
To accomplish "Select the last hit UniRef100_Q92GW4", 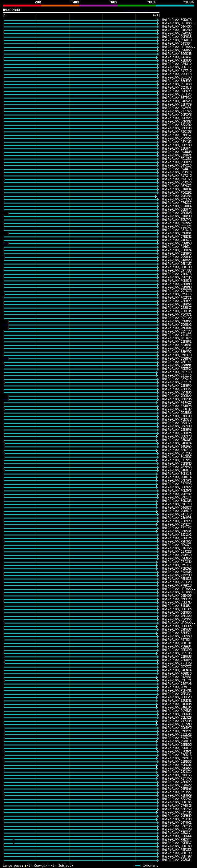I will [x=177, y=860].
